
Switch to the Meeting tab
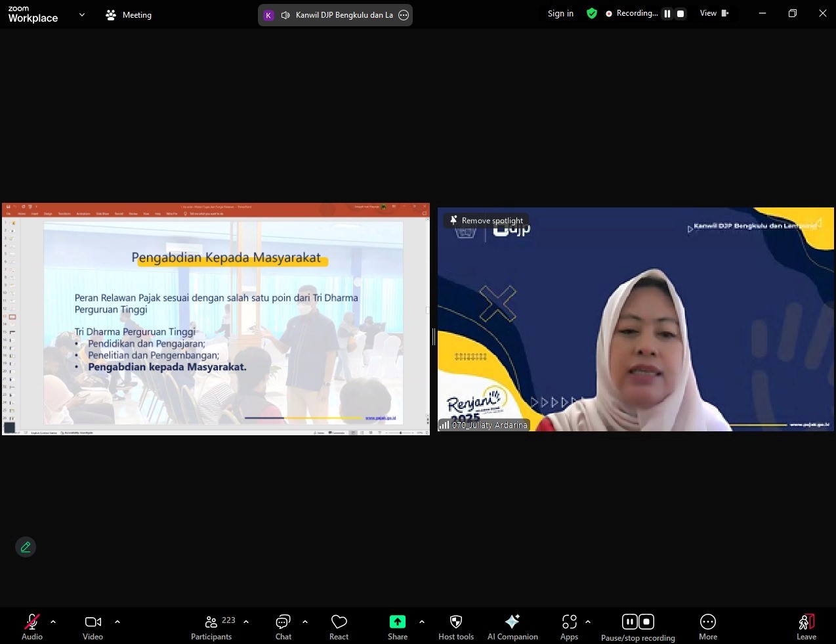(129, 14)
